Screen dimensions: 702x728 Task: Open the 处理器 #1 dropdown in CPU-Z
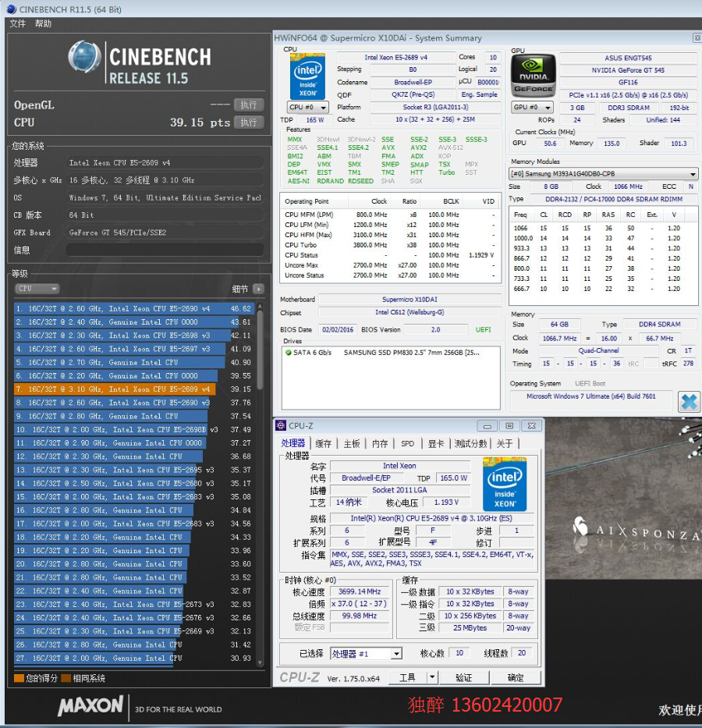click(x=396, y=654)
